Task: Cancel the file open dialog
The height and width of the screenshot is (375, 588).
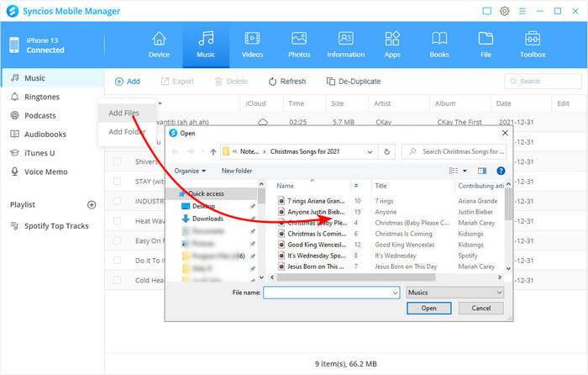Action: [x=481, y=309]
